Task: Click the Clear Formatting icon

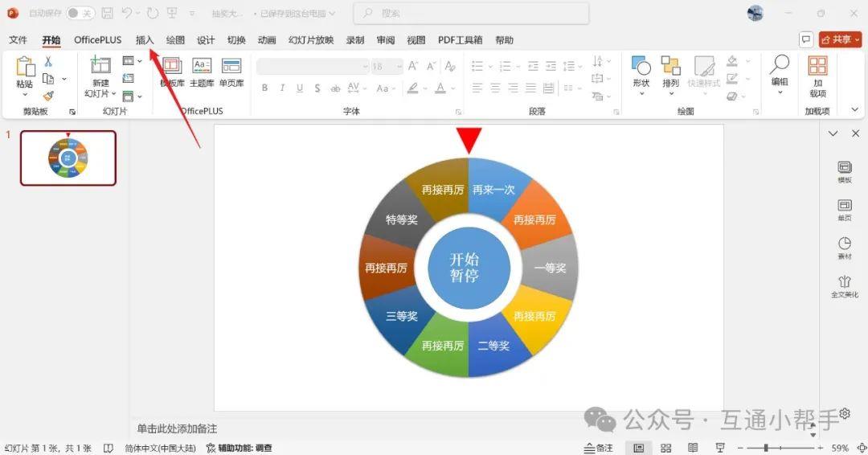Action: (450, 67)
